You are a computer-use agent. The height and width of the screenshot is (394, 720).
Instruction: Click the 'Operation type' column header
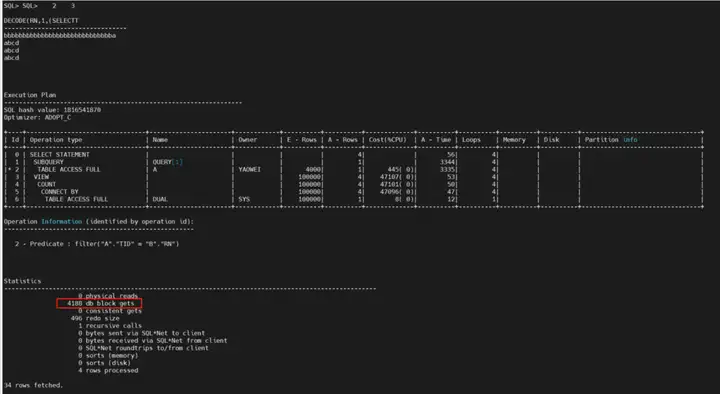click(56, 140)
